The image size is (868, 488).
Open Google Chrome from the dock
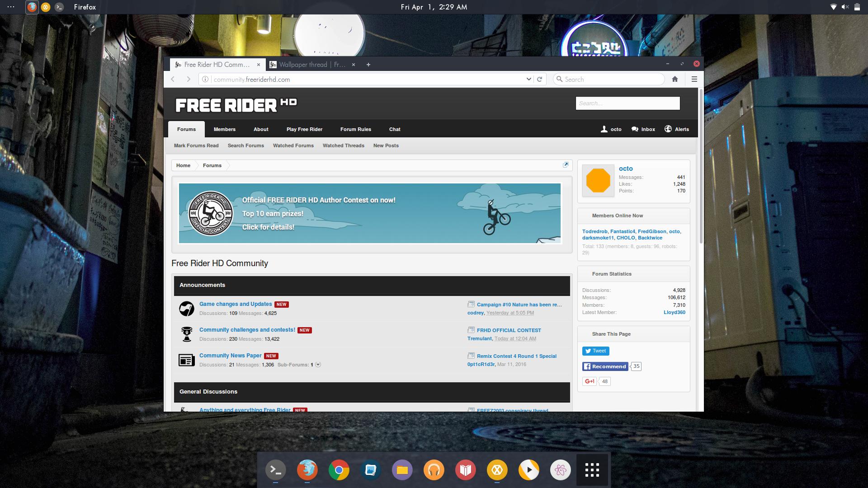coord(339,470)
